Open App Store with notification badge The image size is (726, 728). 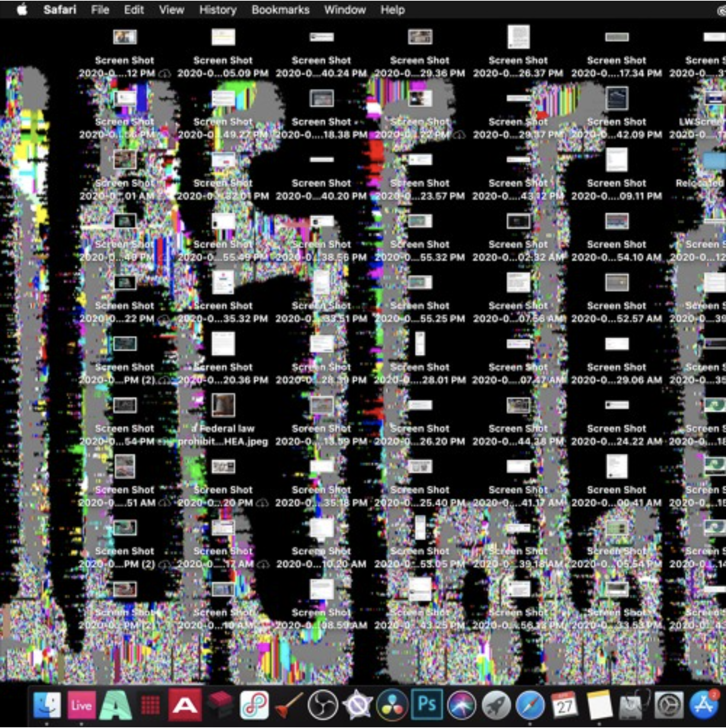point(703,705)
